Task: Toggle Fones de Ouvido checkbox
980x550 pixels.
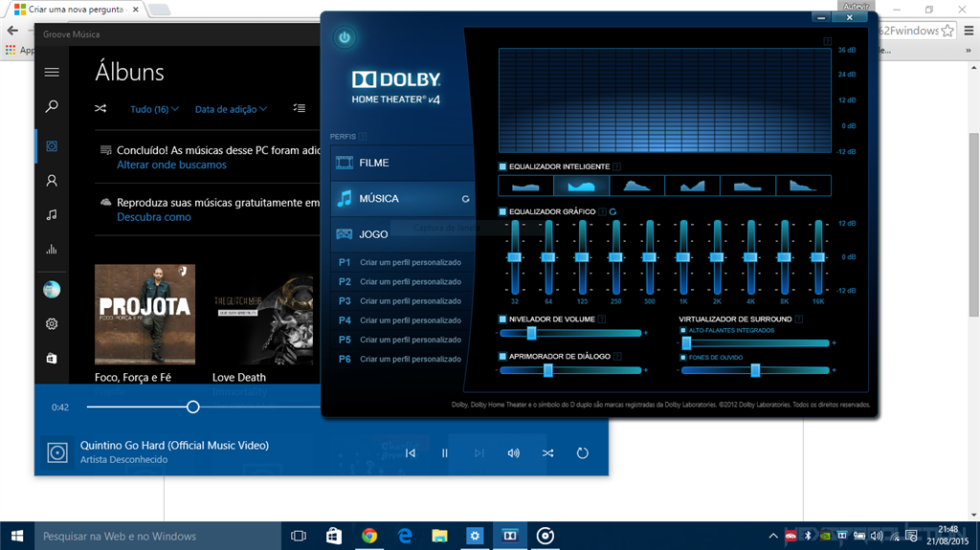Action: (683, 358)
